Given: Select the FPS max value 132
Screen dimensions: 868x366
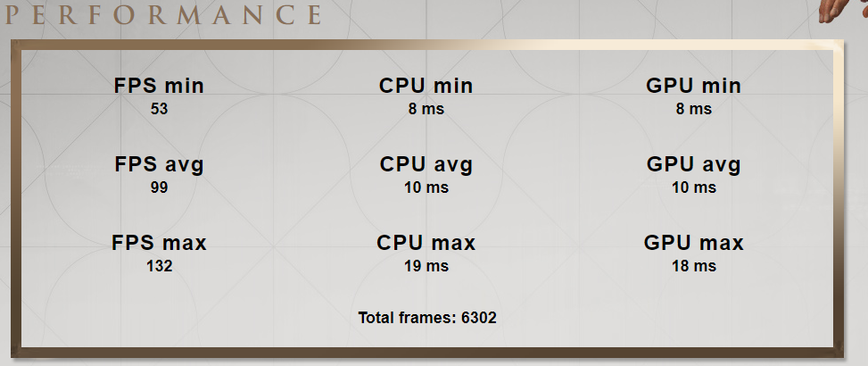Looking at the screenshot, I should (159, 266).
